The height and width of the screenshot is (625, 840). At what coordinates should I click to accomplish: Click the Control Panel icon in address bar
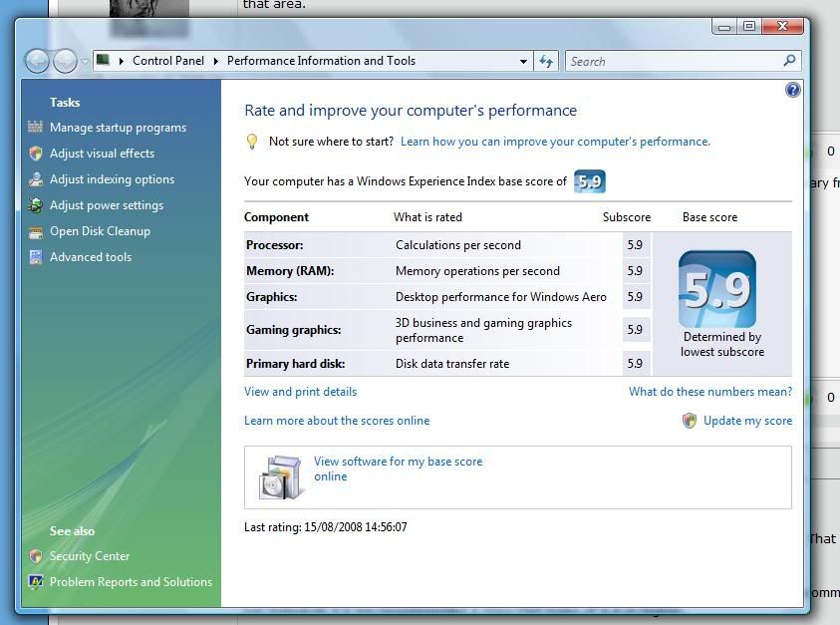click(x=104, y=60)
